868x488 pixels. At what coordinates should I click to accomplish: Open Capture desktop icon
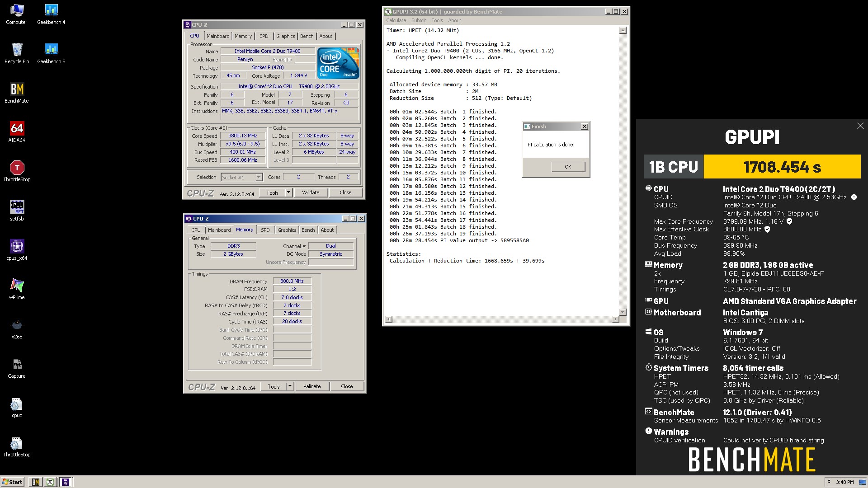click(17, 368)
